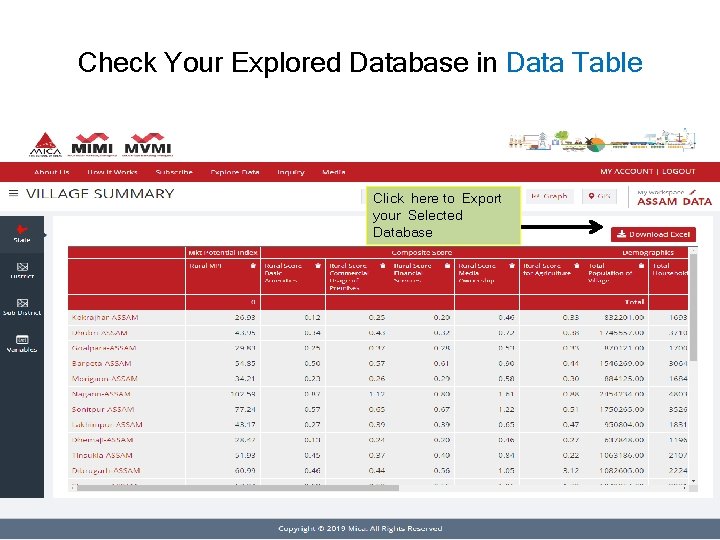Click the Composite Score group header

coord(422,252)
